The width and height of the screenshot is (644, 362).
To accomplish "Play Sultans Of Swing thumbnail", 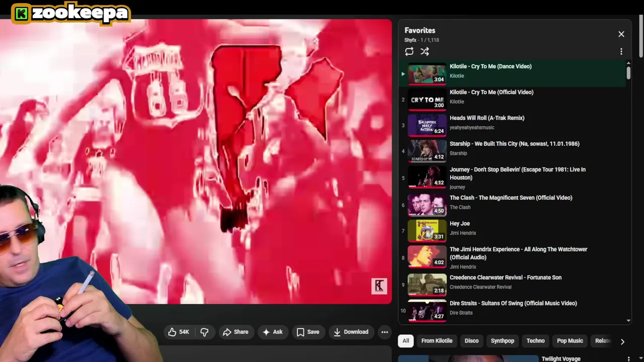I will 427,310.
